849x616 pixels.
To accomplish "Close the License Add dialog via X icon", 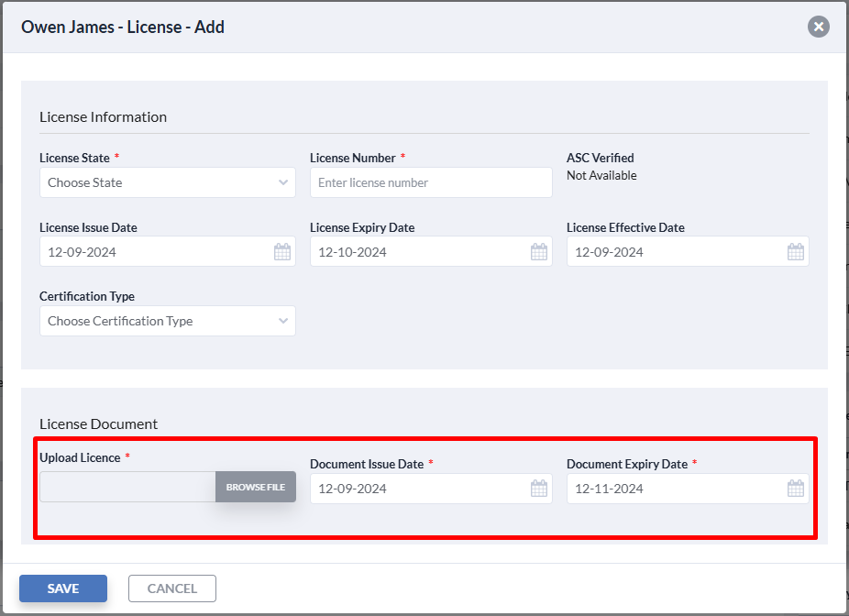I will (819, 27).
